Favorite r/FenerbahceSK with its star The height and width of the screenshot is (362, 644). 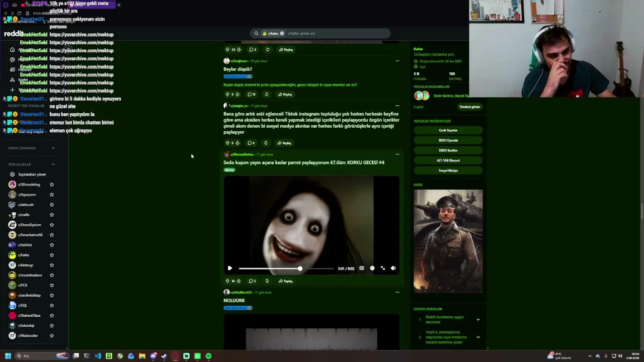pos(52,235)
